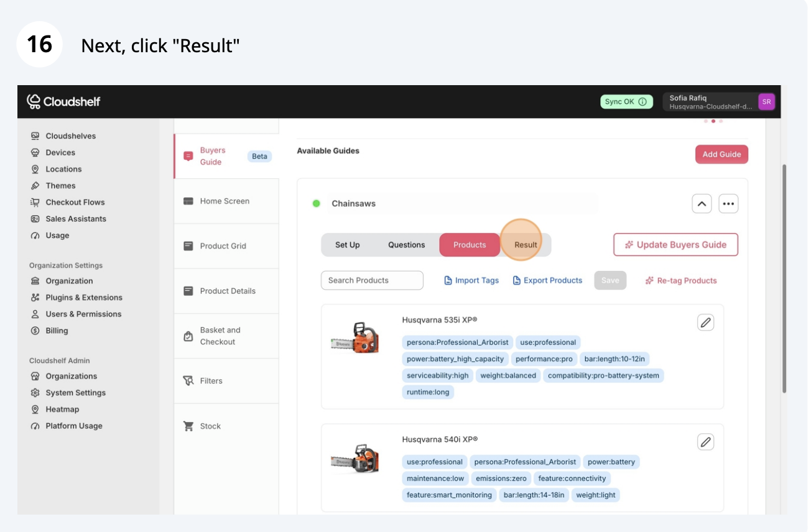
Task: Click the Sync OK status badge
Action: coord(626,102)
